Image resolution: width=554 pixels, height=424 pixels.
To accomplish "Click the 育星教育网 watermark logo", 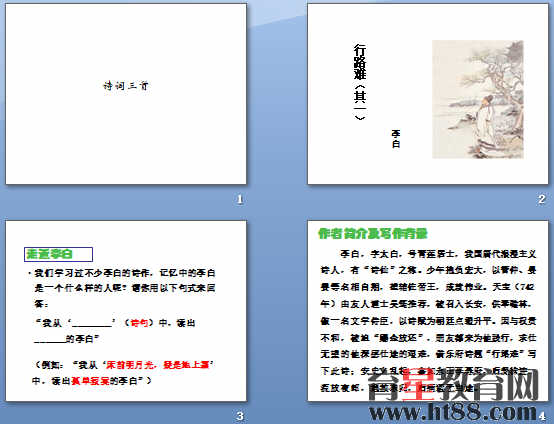I will point(453,385).
